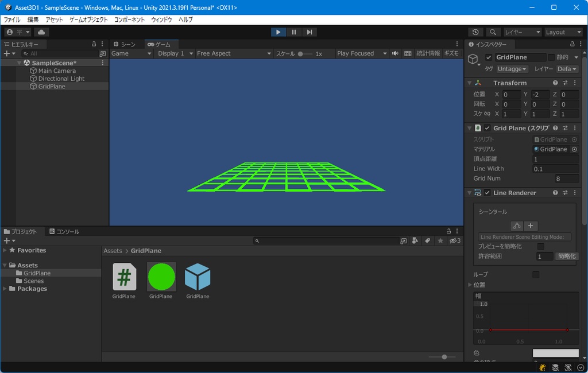Open the Layout dropdown
This screenshot has height=373, width=588.
tap(563, 32)
